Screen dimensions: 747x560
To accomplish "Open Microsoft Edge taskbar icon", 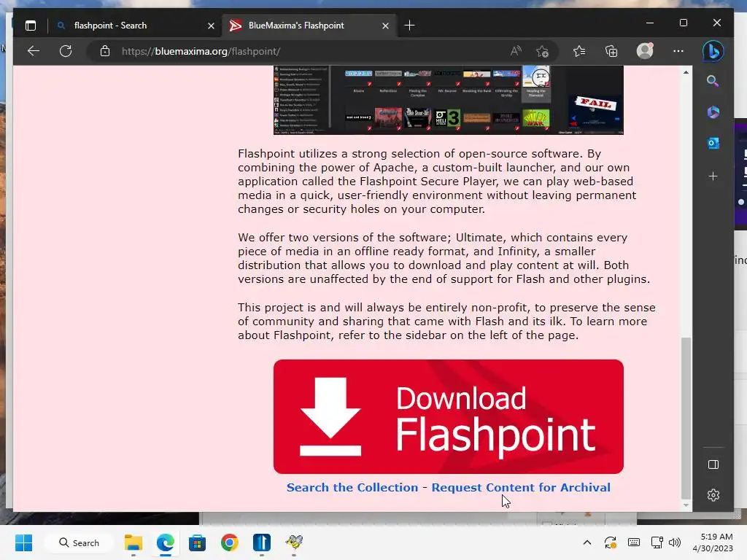I will click(x=166, y=542).
